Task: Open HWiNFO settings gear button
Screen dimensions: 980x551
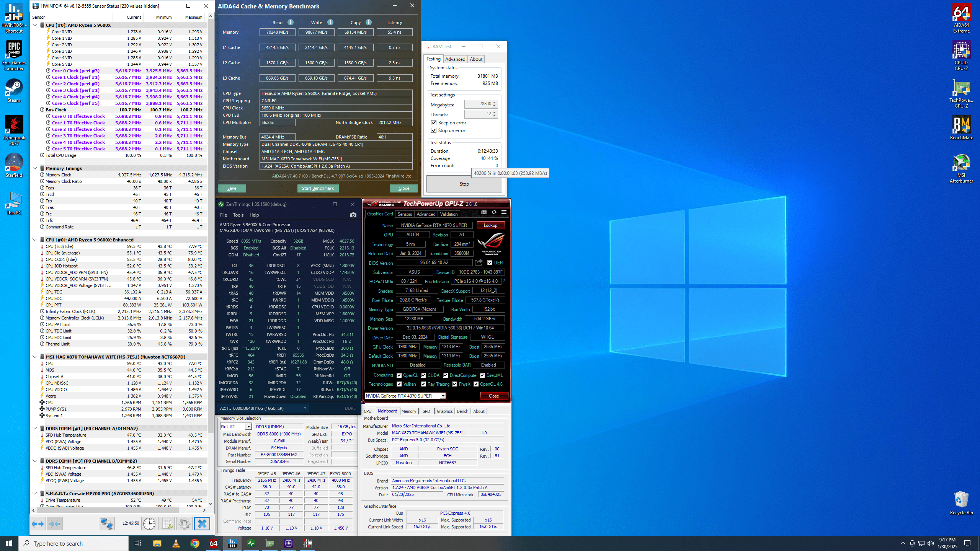Action: click(184, 523)
